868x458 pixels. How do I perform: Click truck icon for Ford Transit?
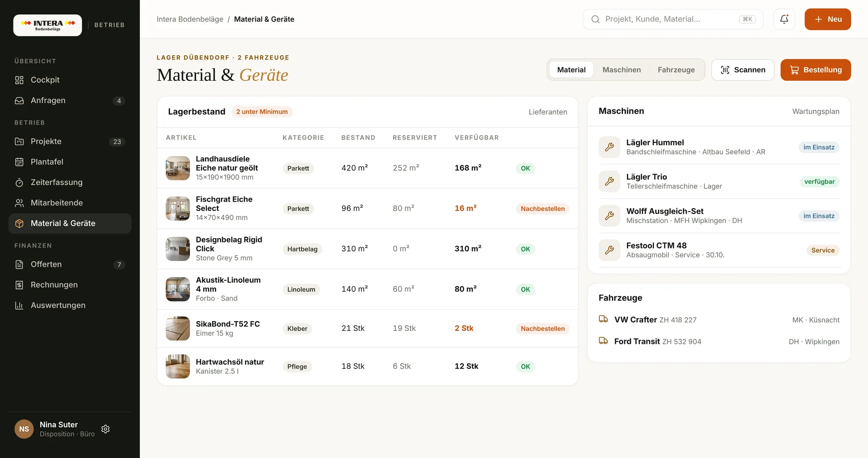603,341
